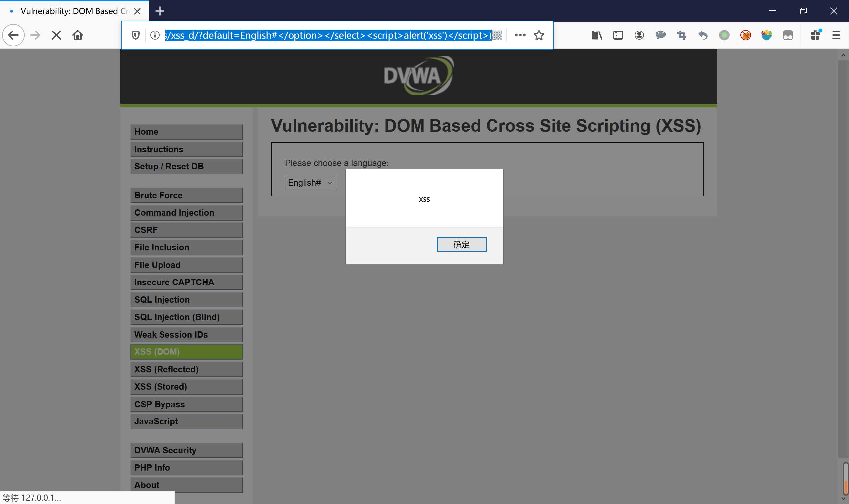Toggle the sidebar view icon
Screen dimensions: 849x504
(x=618, y=35)
